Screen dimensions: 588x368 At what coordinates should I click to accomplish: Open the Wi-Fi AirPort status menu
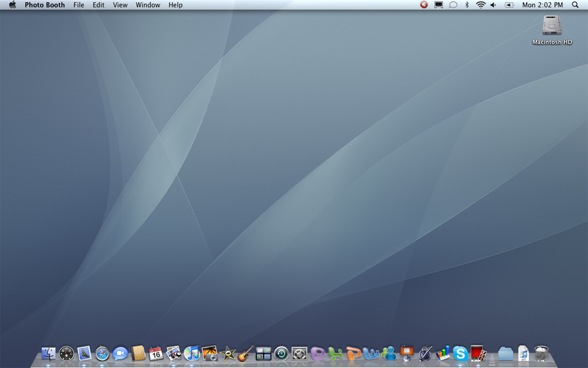click(481, 5)
